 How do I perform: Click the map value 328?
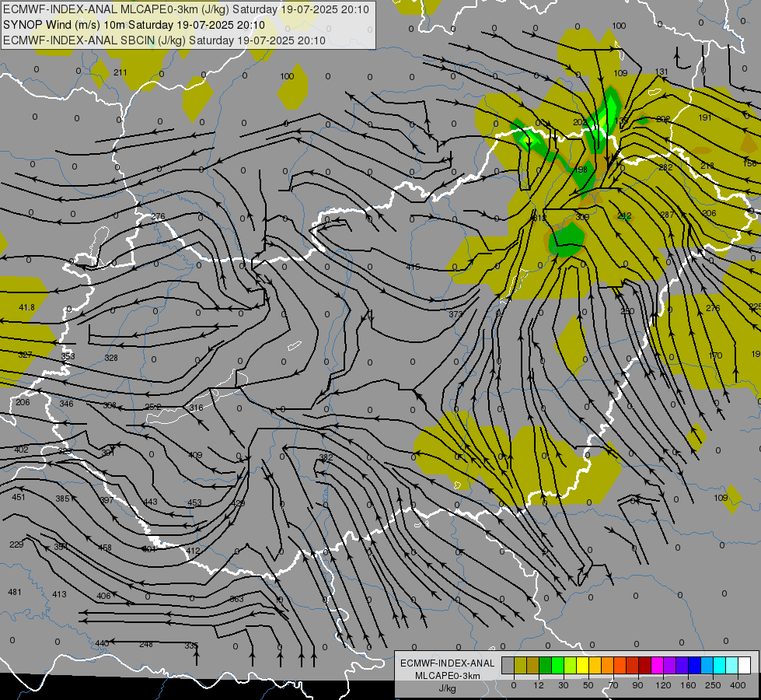pyautogui.click(x=111, y=358)
